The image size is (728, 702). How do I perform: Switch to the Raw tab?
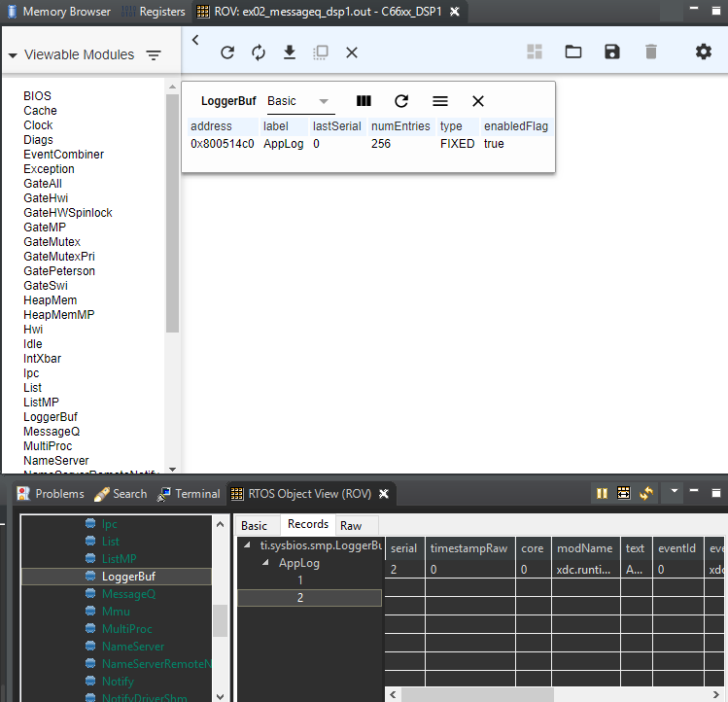coord(351,526)
